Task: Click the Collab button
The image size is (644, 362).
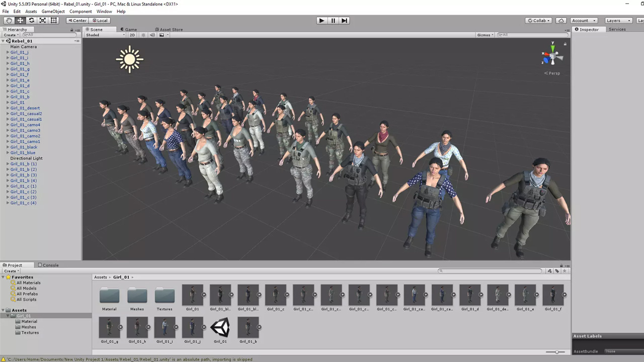Action: pyautogui.click(x=539, y=21)
